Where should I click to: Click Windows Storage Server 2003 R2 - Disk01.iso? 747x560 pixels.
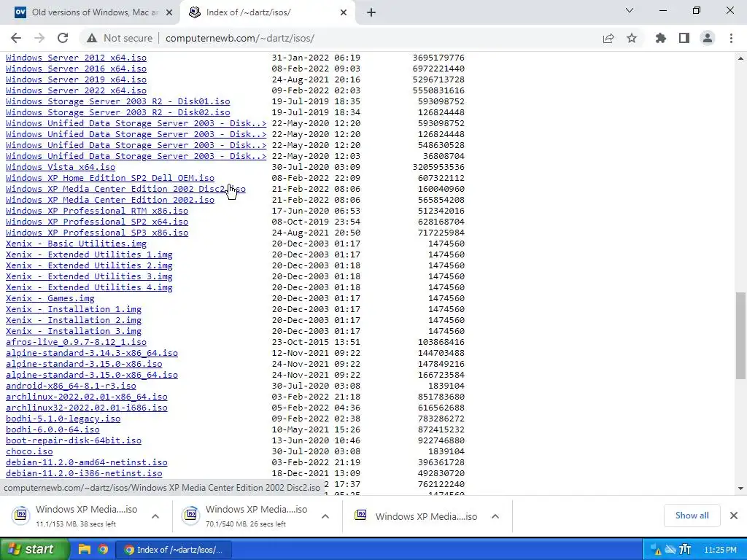tap(117, 101)
